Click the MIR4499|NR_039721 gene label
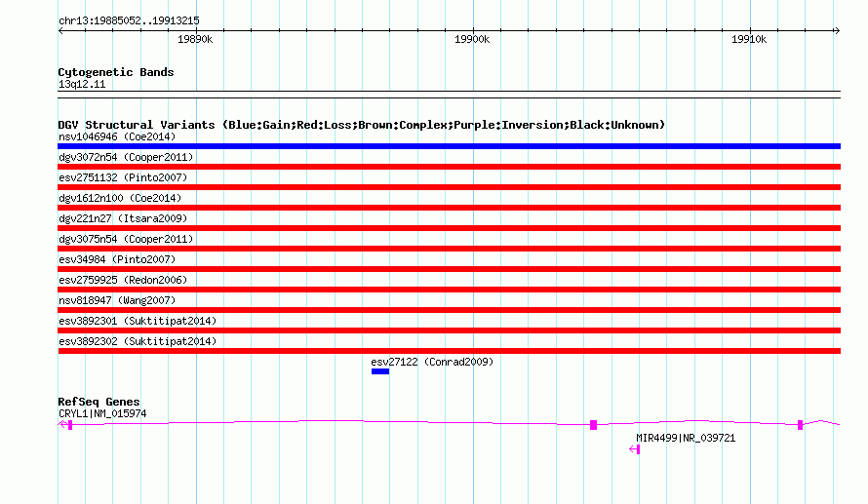Screen dimensions: 868x504 (686, 438)
